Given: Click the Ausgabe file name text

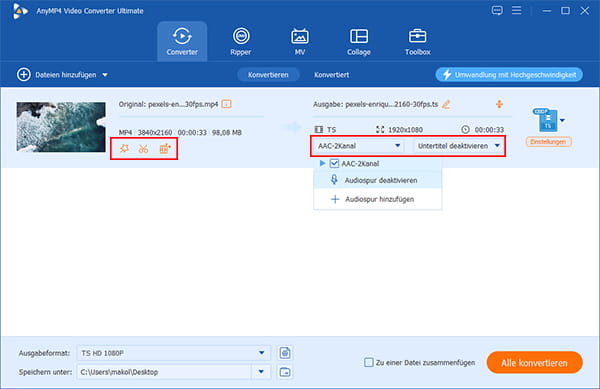Looking at the screenshot, I should 375,104.
